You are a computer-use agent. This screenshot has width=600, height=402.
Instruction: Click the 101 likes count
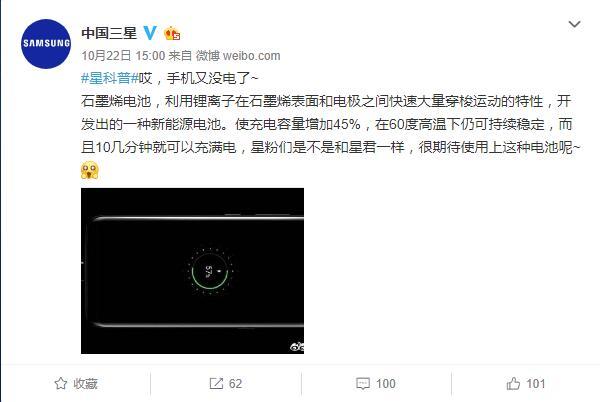point(535,384)
